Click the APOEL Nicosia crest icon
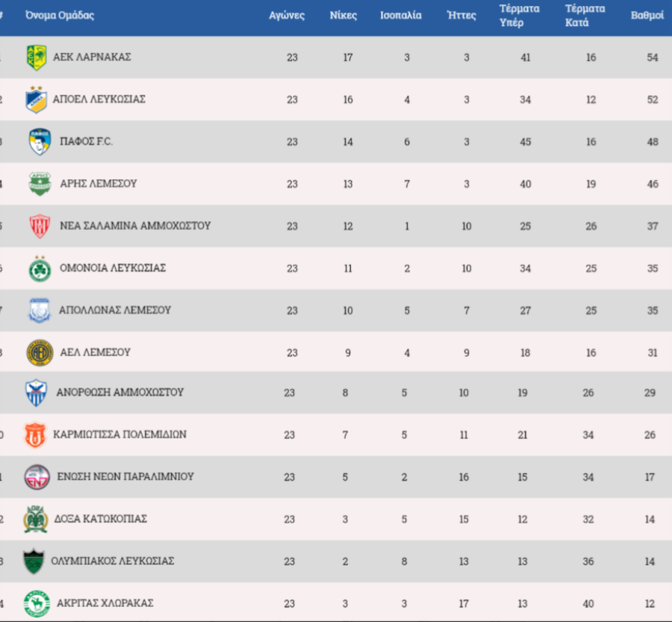The height and width of the screenshot is (622, 672). click(x=37, y=100)
